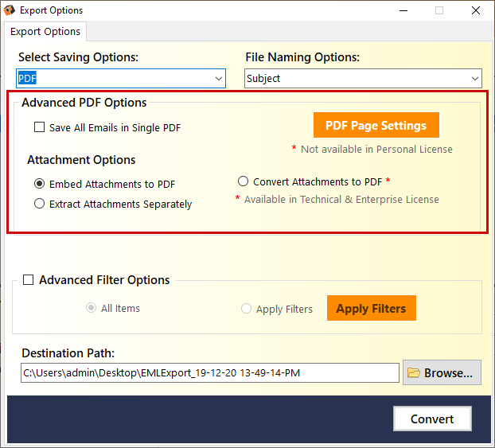Open PDF Page Settings
The width and height of the screenshot is (495, 448).
376,125
